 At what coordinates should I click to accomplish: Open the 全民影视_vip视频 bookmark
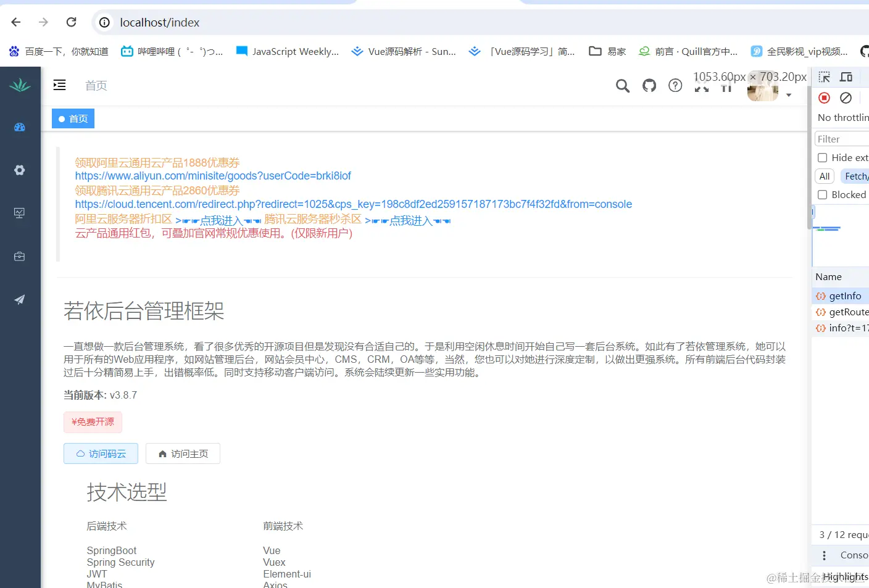[800, 51]
